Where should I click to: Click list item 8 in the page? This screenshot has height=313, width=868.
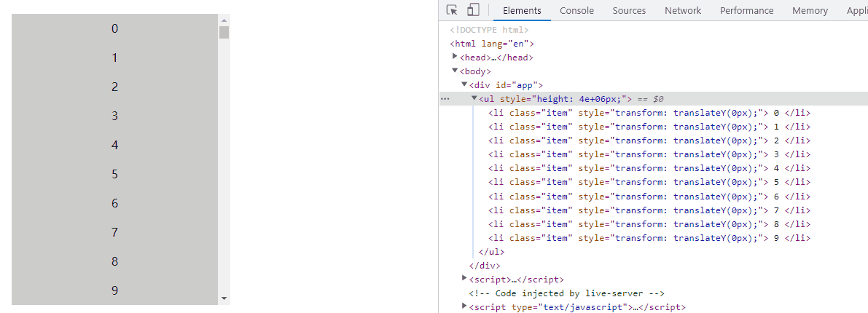pyautogui.click(x=114, y=261)
